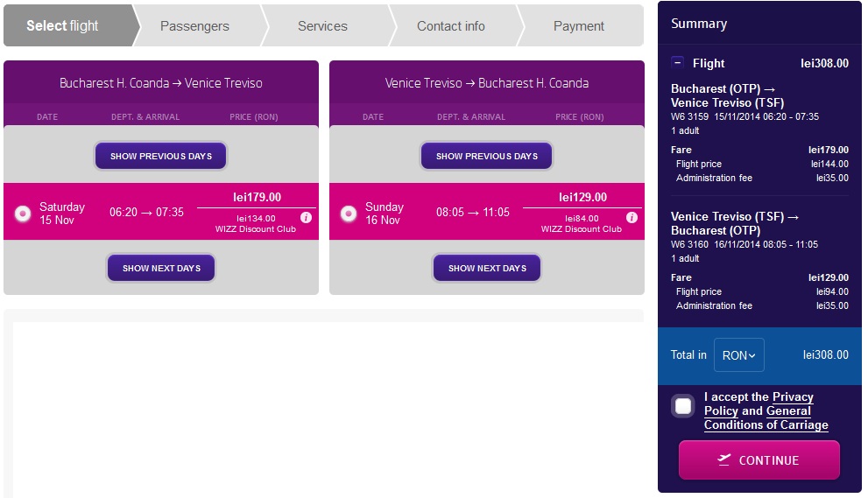Screen dimensions: 868x498
Task: Select Saturday 15 Nov flight radio button
Action: [x=23, y=214]
